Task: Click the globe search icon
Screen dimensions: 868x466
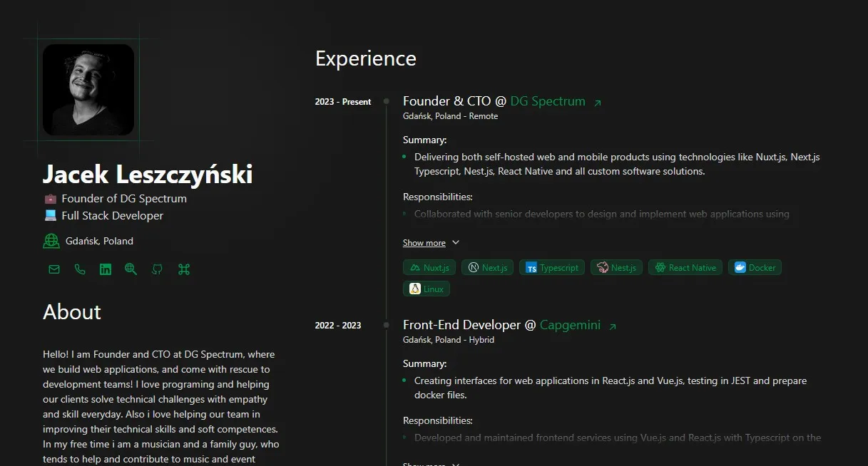Action: pos(131,269)
